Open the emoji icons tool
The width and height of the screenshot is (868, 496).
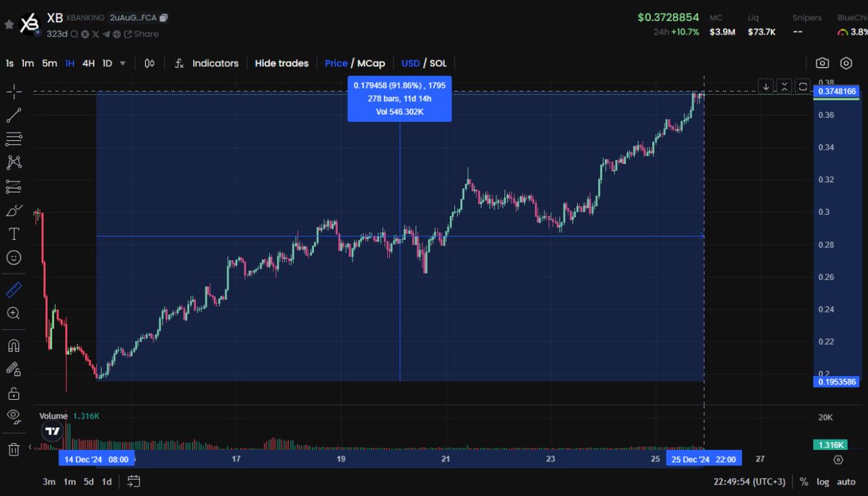pos(14,257)
